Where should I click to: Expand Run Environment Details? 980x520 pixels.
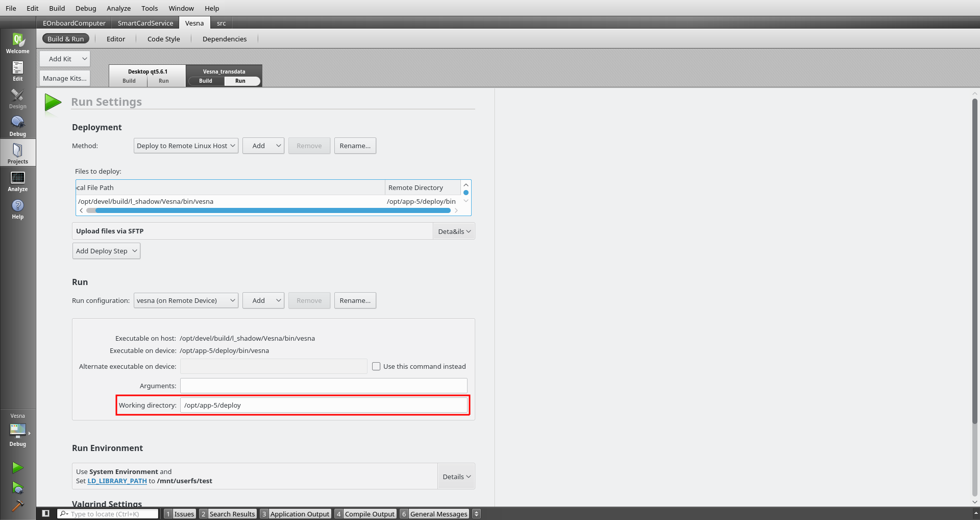pyautogui.click(x=456, y=477)
